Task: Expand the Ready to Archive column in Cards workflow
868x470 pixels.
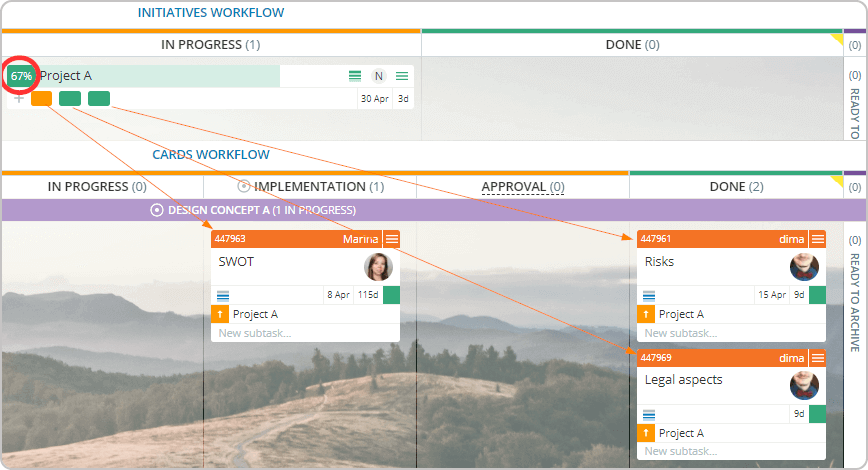Action: pyautogui.click(x=855, y=302)
